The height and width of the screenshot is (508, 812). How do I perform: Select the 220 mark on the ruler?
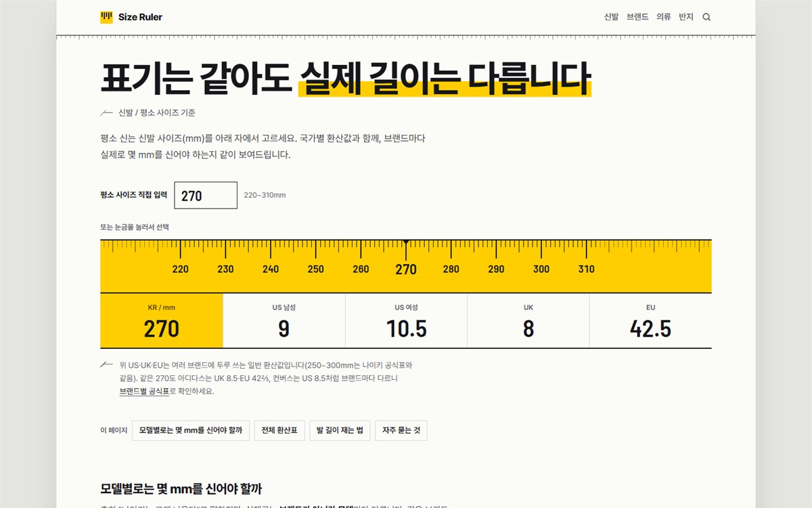(x=181, y=269)
